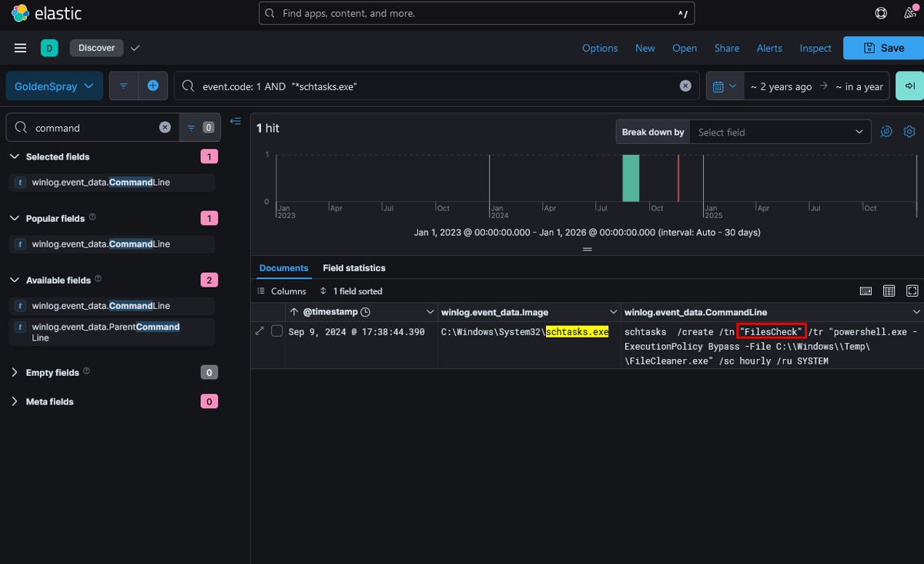This screenshot has width=924, height=564.
Task: Add a filter with plus icon
Action: tap(152, 86)
